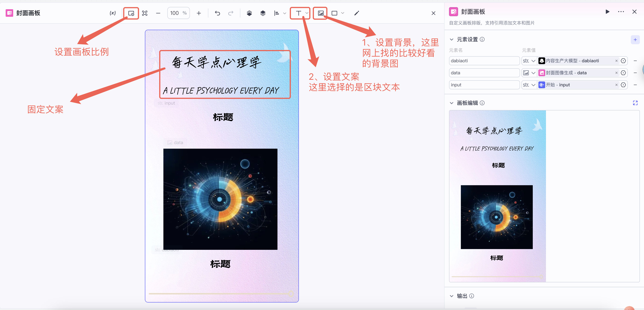
Task: Open the text tool dropdown arrow
Action: pos(307,13)
